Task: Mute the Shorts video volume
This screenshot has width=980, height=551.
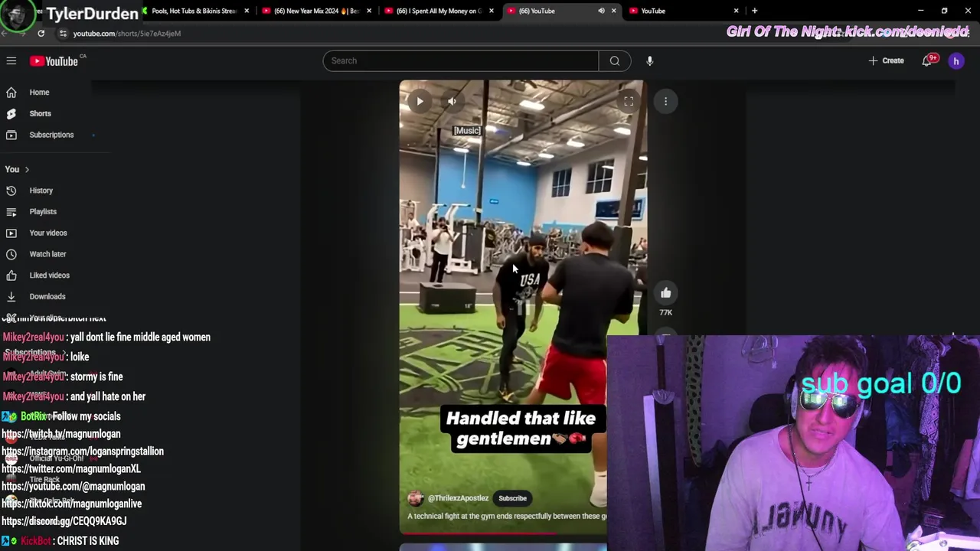Action: tap(452, 101)
